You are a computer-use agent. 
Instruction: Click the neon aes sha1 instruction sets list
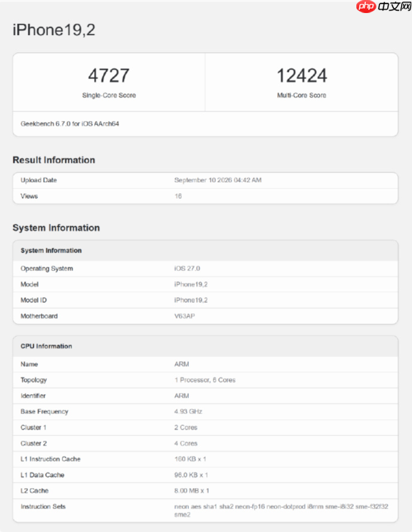(282, 511)
